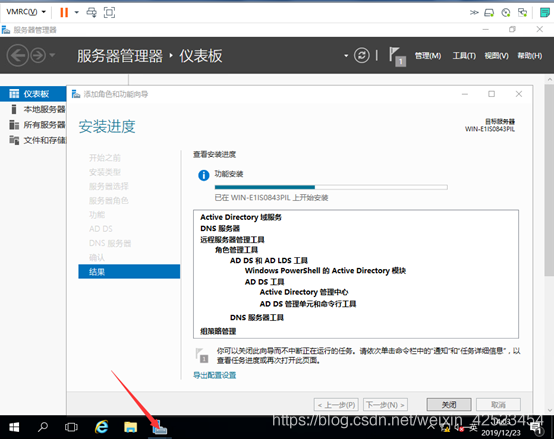Click the notification flag icon beside wizard hint
This screenshot has height=439, width=554.
click(x=202, y=356)
